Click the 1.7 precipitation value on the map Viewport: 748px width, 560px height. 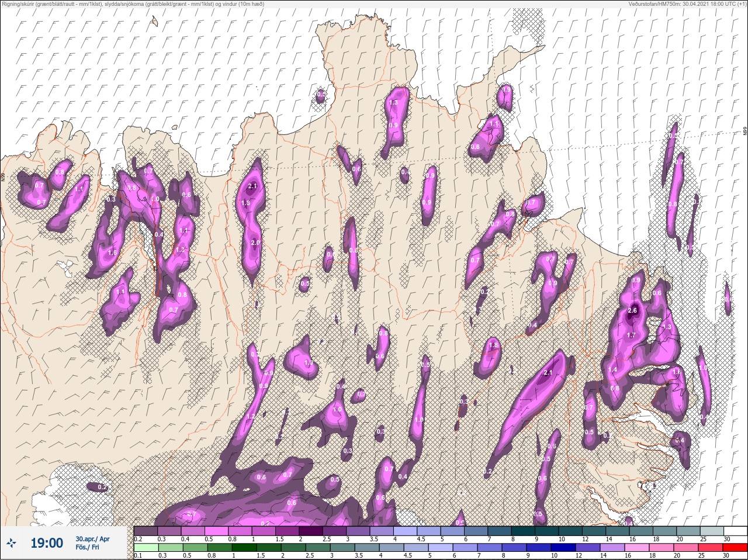click(x=631, y=335)
